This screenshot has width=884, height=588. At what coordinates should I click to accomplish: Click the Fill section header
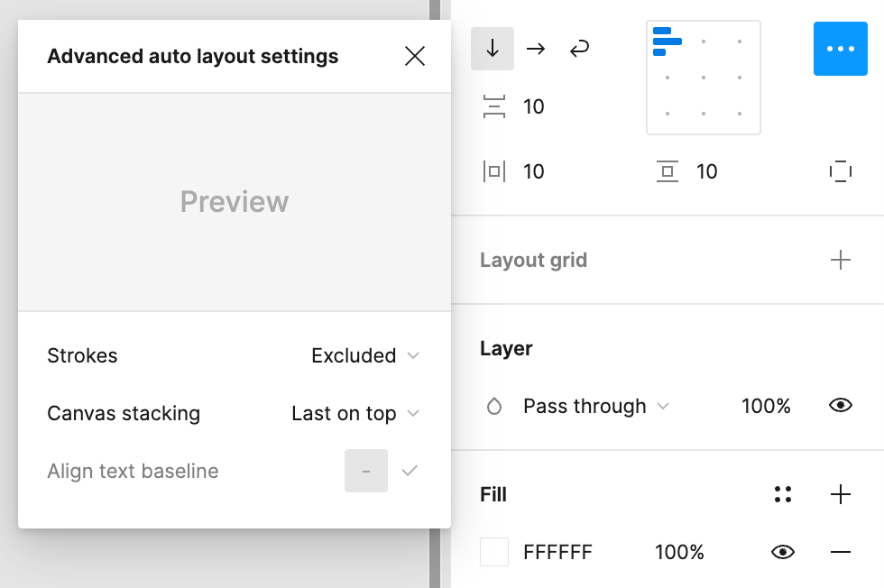click(x=493, y=494)
